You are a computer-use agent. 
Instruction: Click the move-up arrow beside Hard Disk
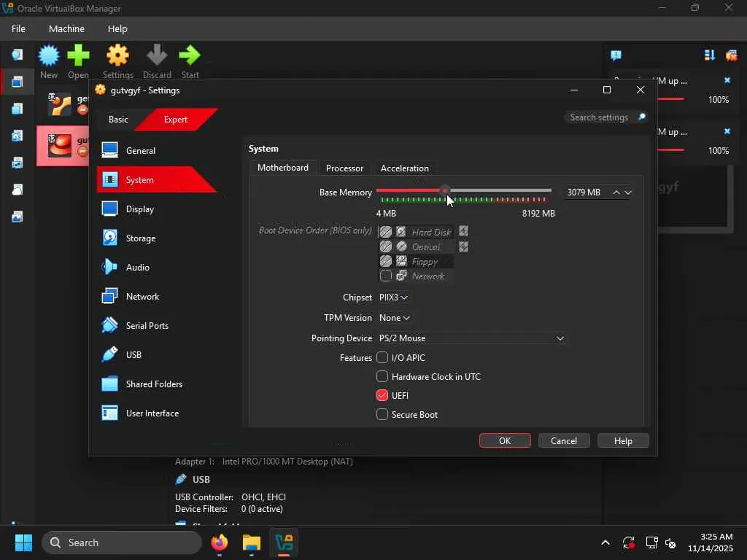(463, 231)
